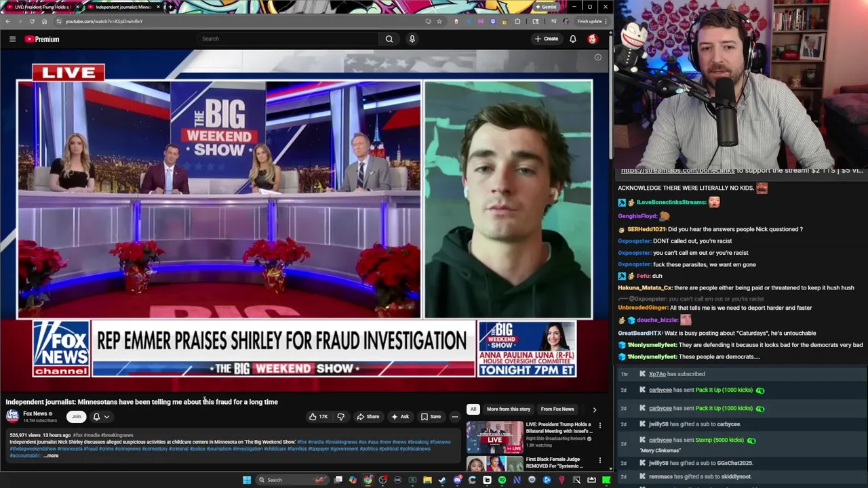Select the All filter chip
Image resolution: width=868 pixels, height=488 pixels.
pos(473,409)
